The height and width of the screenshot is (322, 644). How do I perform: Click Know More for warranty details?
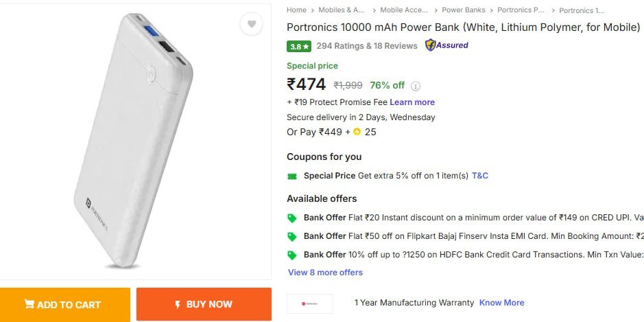point(501,303)
